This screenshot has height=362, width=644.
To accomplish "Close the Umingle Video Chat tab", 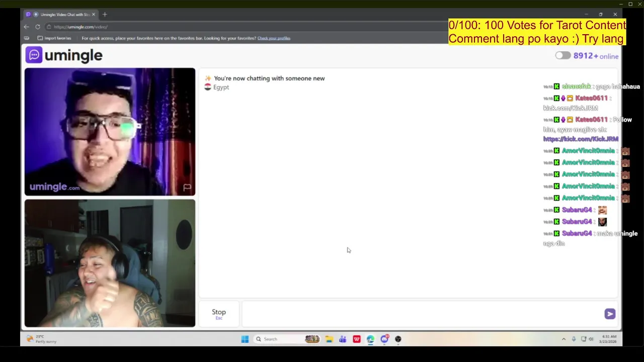I will pos(93,14).
